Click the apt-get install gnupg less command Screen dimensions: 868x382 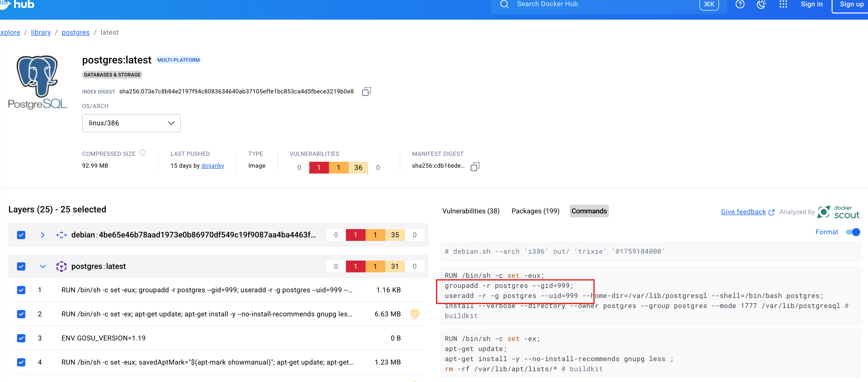click(x=559, y=359)
